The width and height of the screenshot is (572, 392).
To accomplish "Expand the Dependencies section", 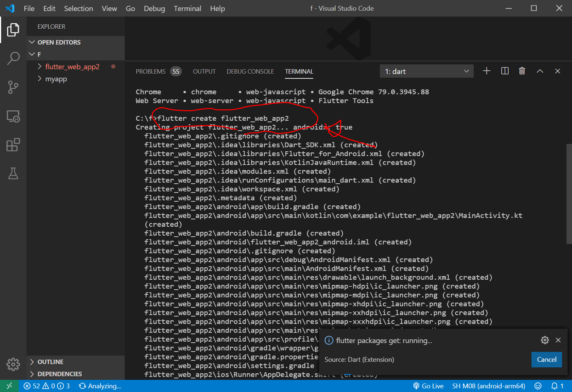I will (x=76, y=374).
